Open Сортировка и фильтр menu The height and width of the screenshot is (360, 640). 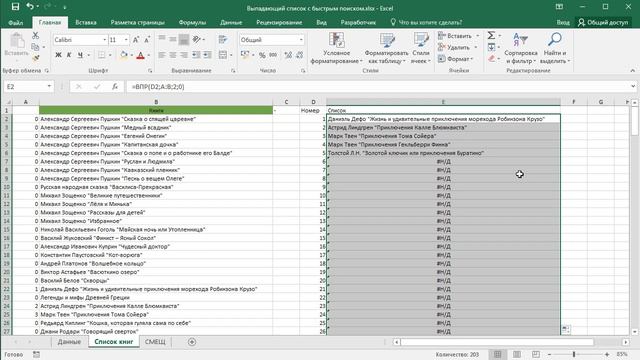click(520, 48)
